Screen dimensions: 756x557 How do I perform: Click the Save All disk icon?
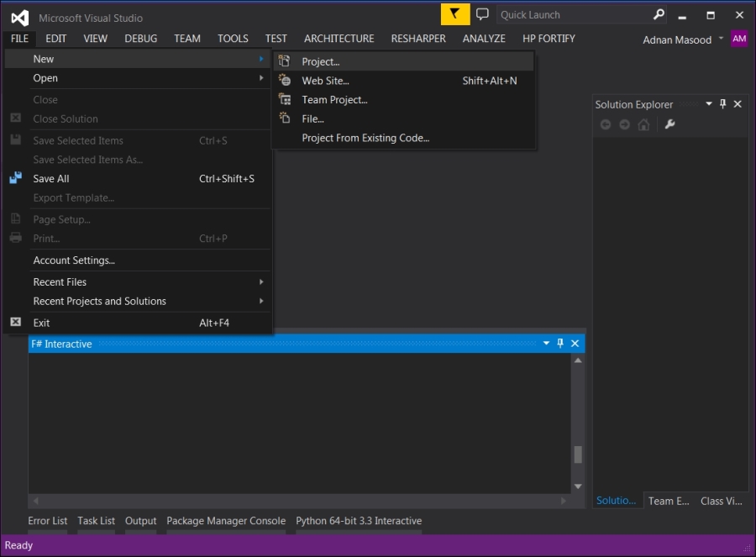coord(15,178)
